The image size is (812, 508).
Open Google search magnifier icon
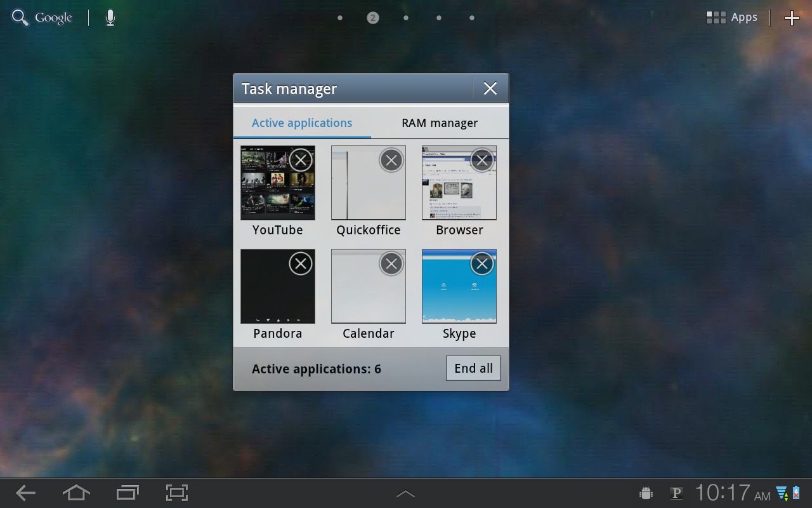[20, 18]
